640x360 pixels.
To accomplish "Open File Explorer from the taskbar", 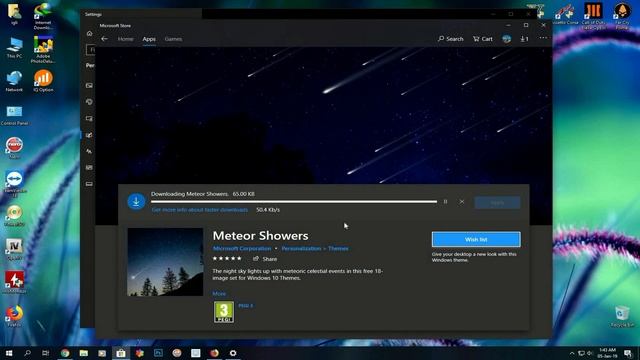I will pyautogui.click(x=84, y=353).
